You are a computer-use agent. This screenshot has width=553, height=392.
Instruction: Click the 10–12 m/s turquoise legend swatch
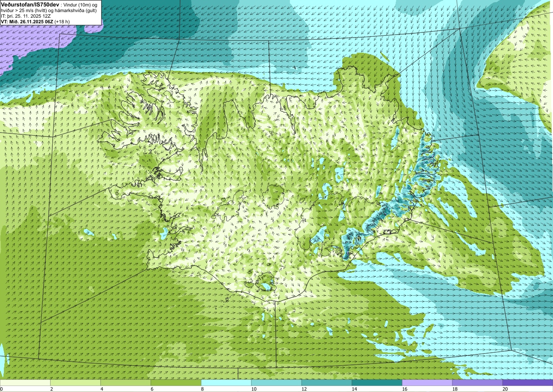point(276,383)
